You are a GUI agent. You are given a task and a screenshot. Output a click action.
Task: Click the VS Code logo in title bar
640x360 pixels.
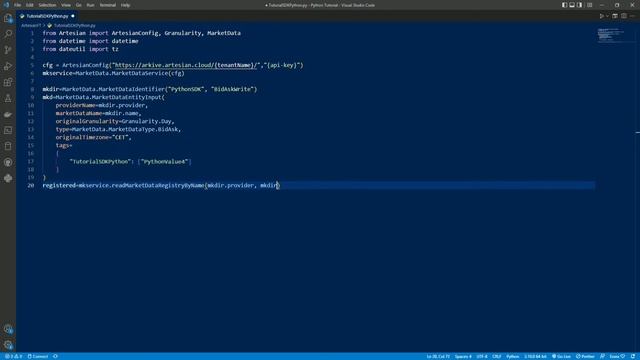(6, 5)
